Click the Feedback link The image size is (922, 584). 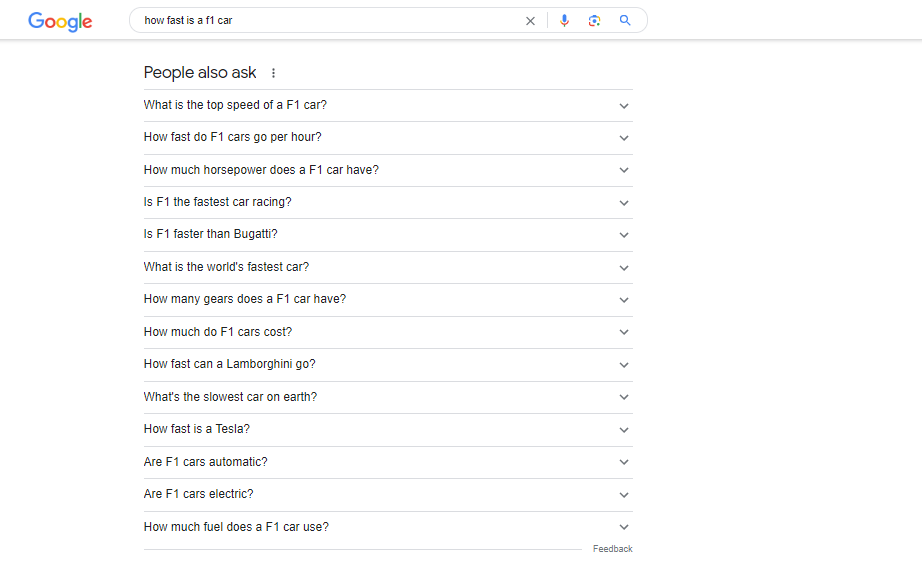tap(613, 549)
